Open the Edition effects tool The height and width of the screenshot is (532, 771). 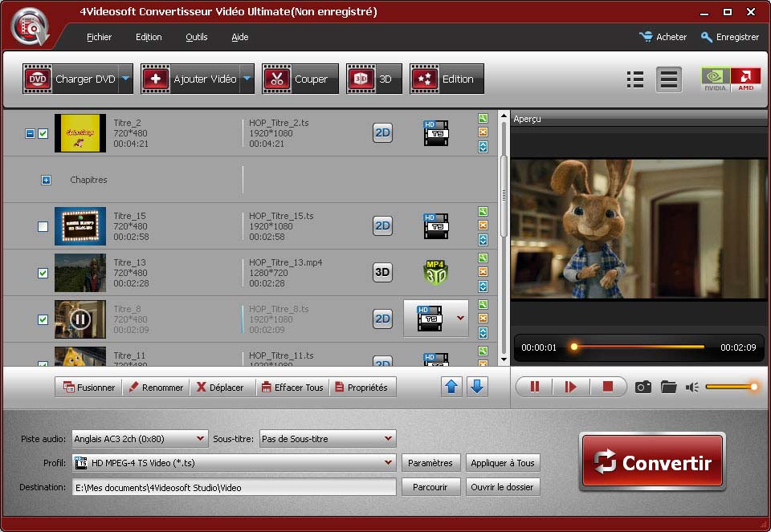pyautogui.click(x=447, y=79)
